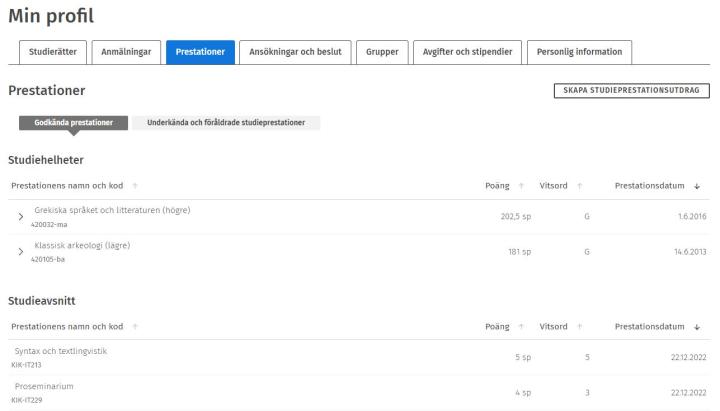Sort Studiehelheter by Vitsord arrow
This screenshot has width=720, height=411.
580,186
